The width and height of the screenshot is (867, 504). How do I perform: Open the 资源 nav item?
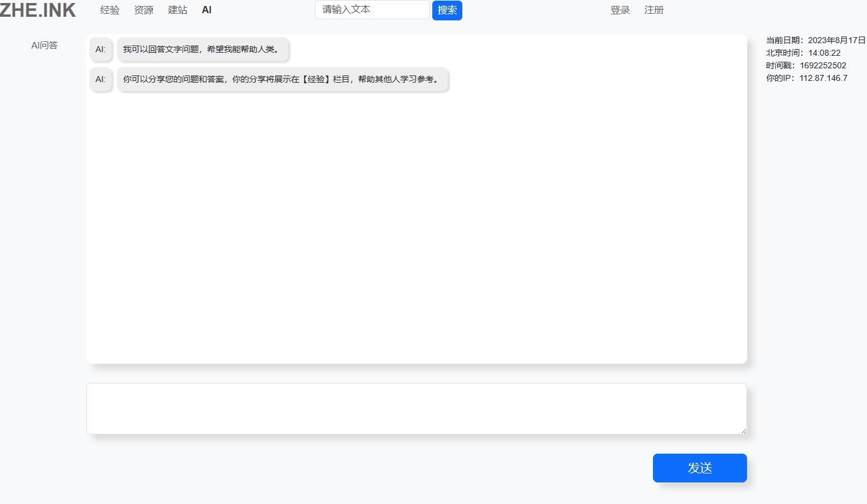[144, 10]
